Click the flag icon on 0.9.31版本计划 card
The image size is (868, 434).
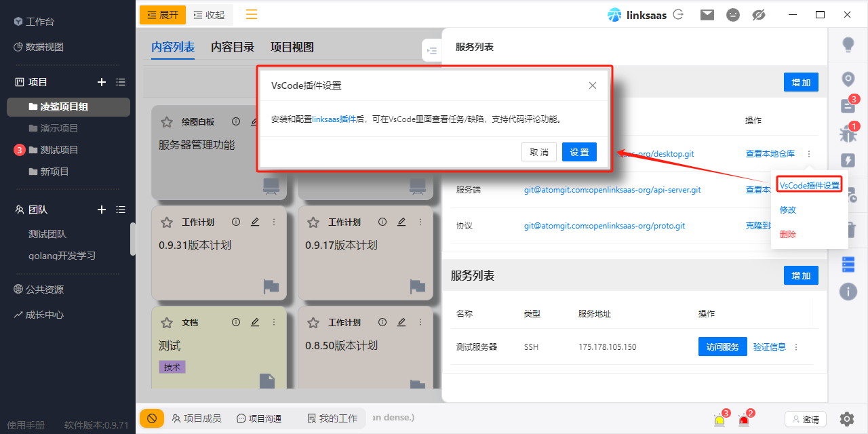271,287
